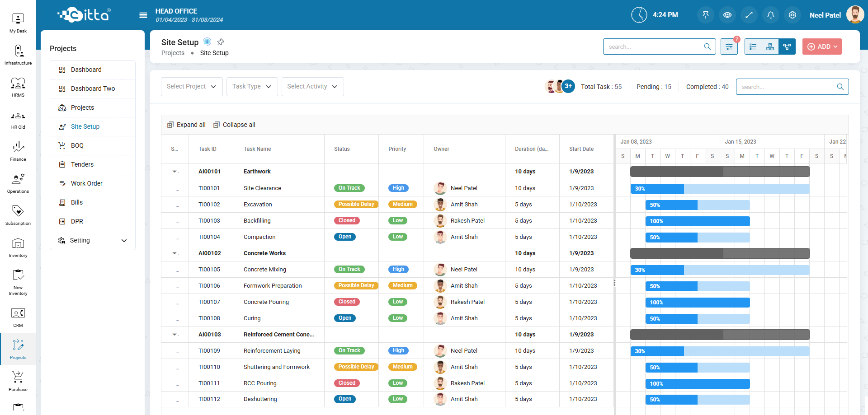Switch to hierarchy view layout

point(770,47)
